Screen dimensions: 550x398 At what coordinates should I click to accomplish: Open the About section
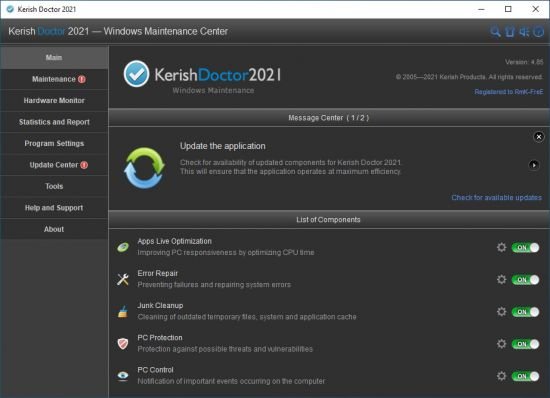pos(54,229)
